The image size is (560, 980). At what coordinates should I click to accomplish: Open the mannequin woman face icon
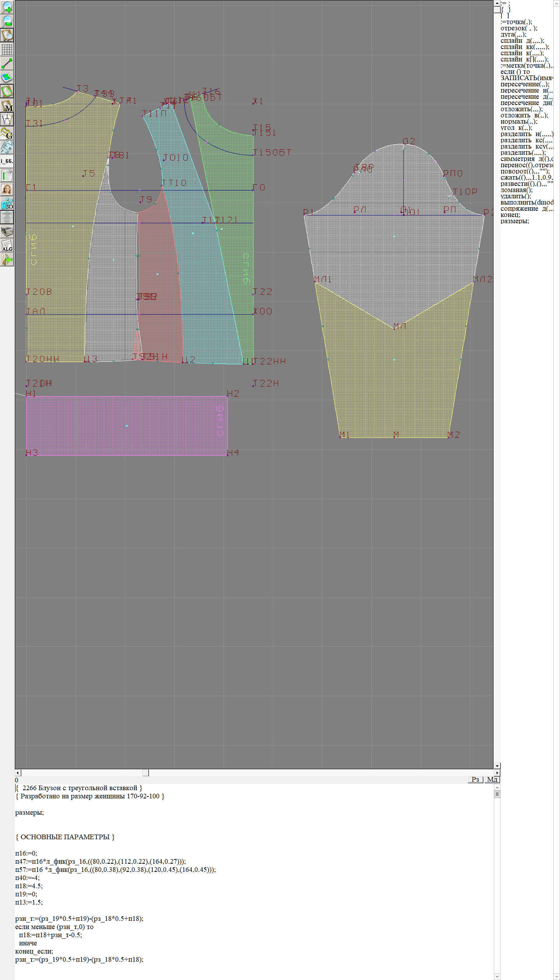click(x=7, y=189)
